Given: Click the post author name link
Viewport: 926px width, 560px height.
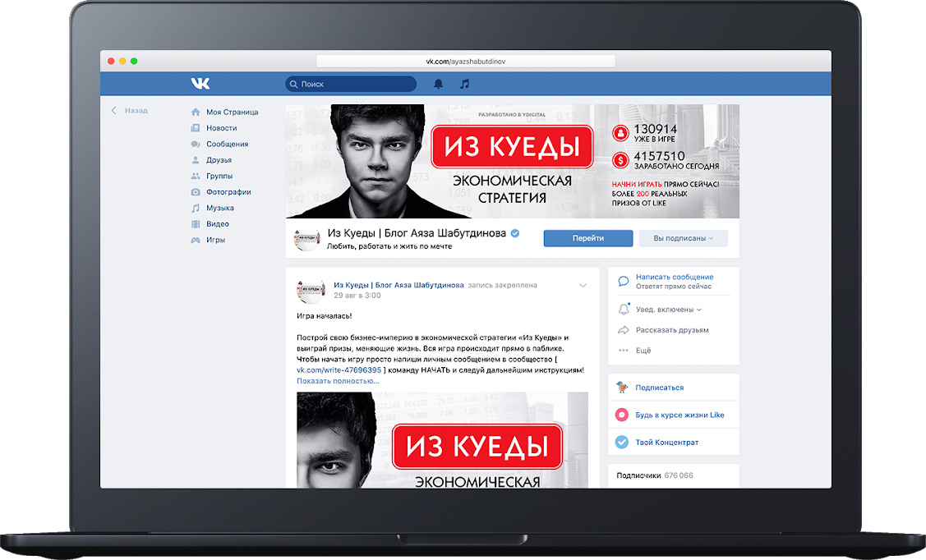Looking at the screenshot, I should pyautogui.click(x=399, y=285).
